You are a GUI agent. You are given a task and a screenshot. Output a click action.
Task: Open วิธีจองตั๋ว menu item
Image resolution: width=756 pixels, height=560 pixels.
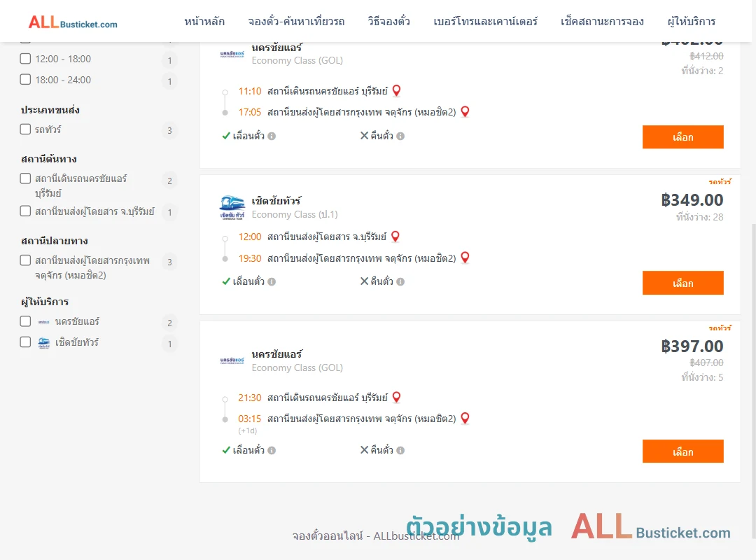(x=388, y=22)
